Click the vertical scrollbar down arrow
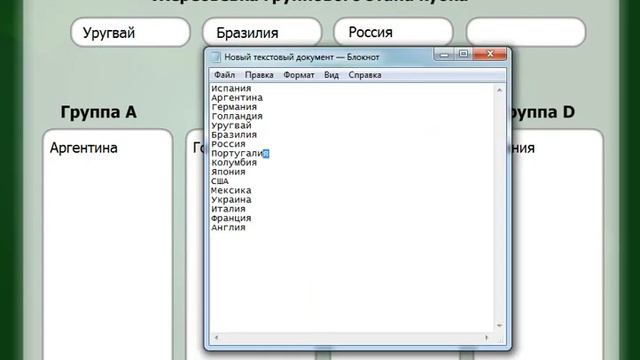 [500, 326]
